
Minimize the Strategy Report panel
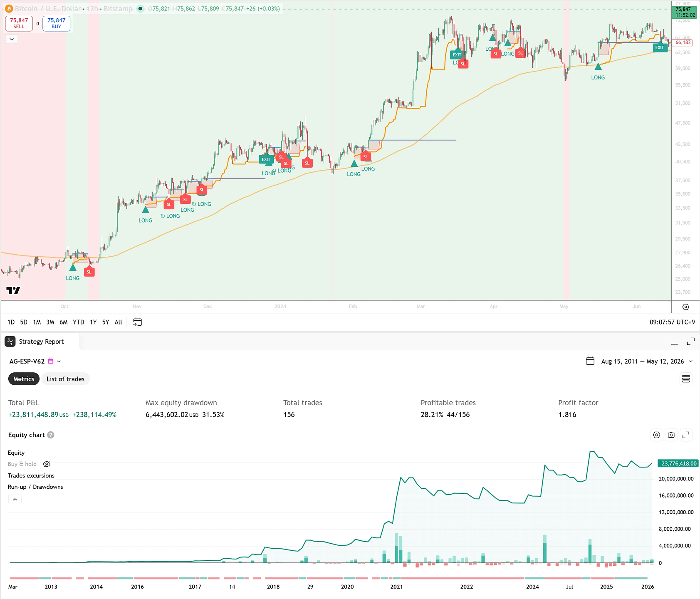[675, 342]
